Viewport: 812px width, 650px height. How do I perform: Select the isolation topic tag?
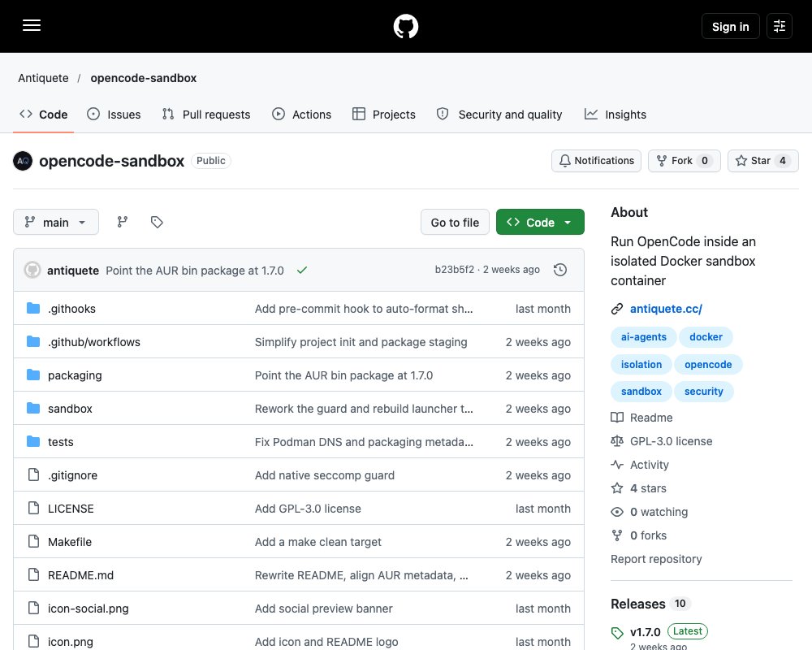641,364
